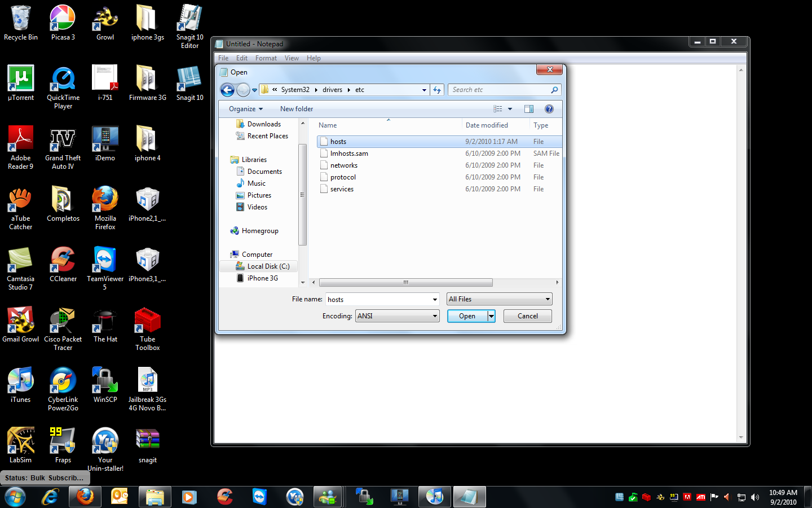Open Notepad File menu

pos(223,58)
